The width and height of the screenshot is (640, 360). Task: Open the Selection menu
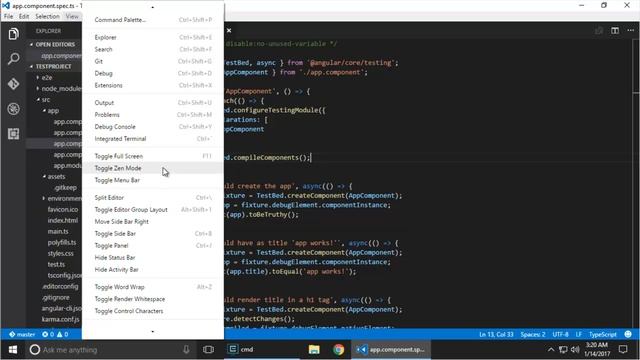[47, 16]
